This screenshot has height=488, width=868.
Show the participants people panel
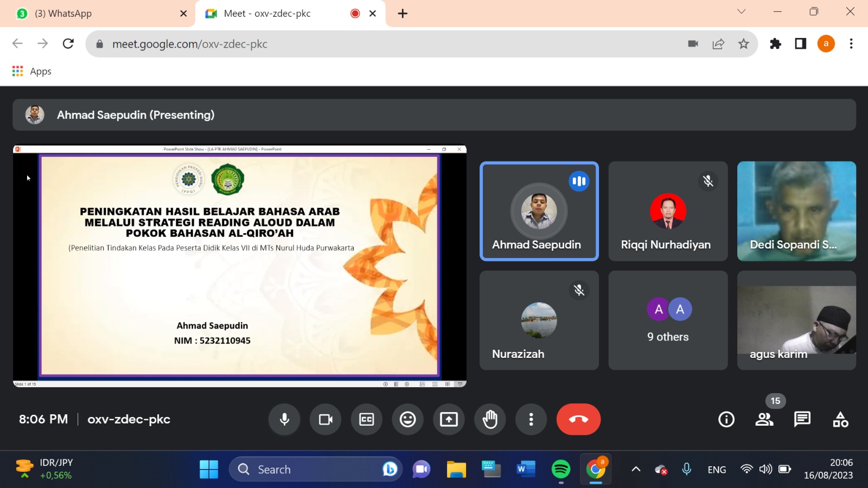coord(764,419)
